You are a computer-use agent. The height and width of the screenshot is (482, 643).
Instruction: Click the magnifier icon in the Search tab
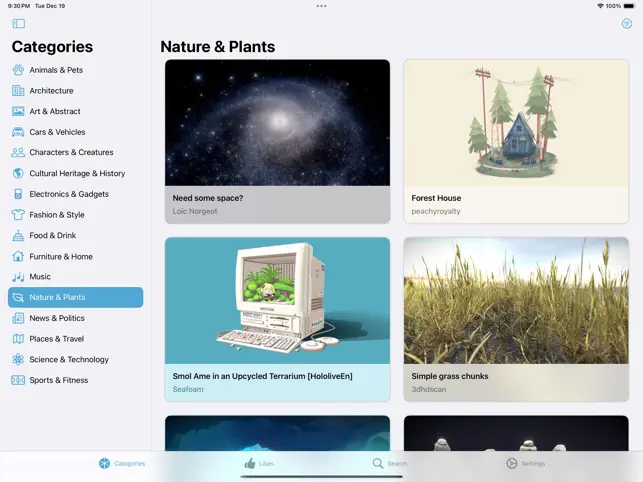tap(378, 464)
